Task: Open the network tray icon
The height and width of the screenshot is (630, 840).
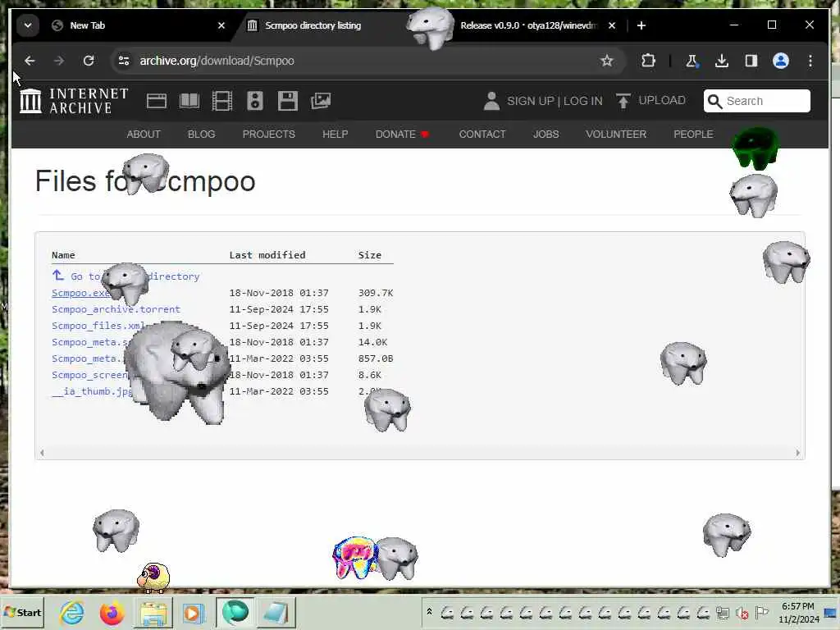Action: click(723, 612)
